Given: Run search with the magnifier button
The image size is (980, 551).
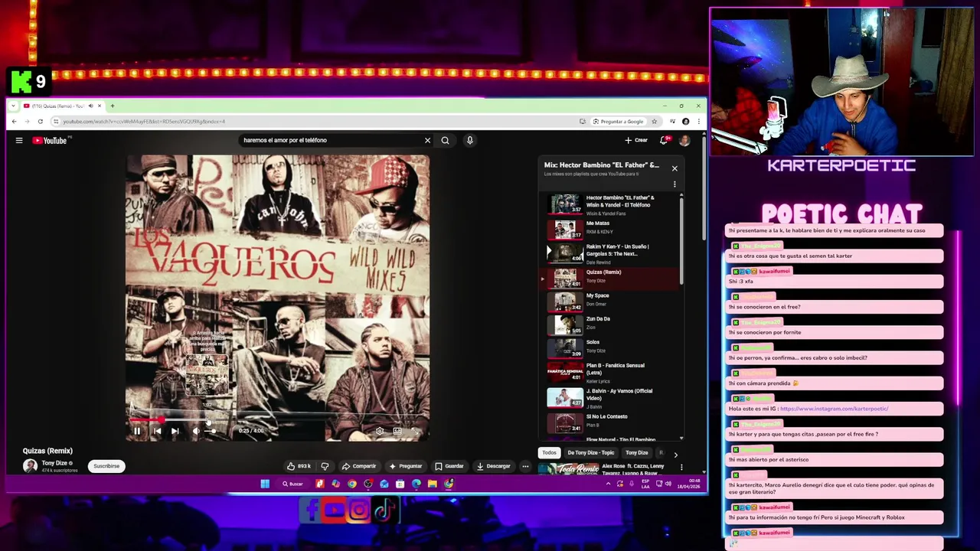Looking at the screenshot, I should tap(445, 140).
